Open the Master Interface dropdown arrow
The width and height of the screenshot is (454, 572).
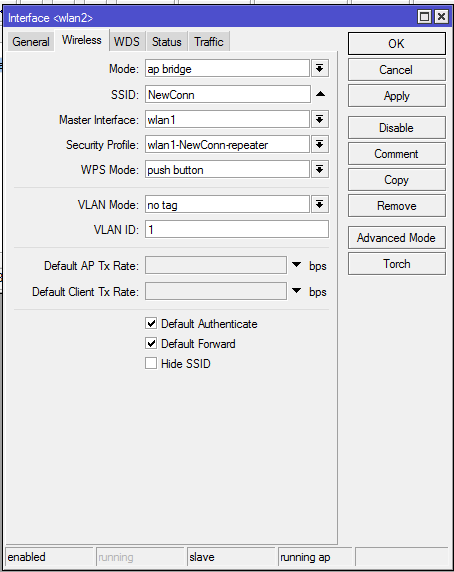(320, 119)
